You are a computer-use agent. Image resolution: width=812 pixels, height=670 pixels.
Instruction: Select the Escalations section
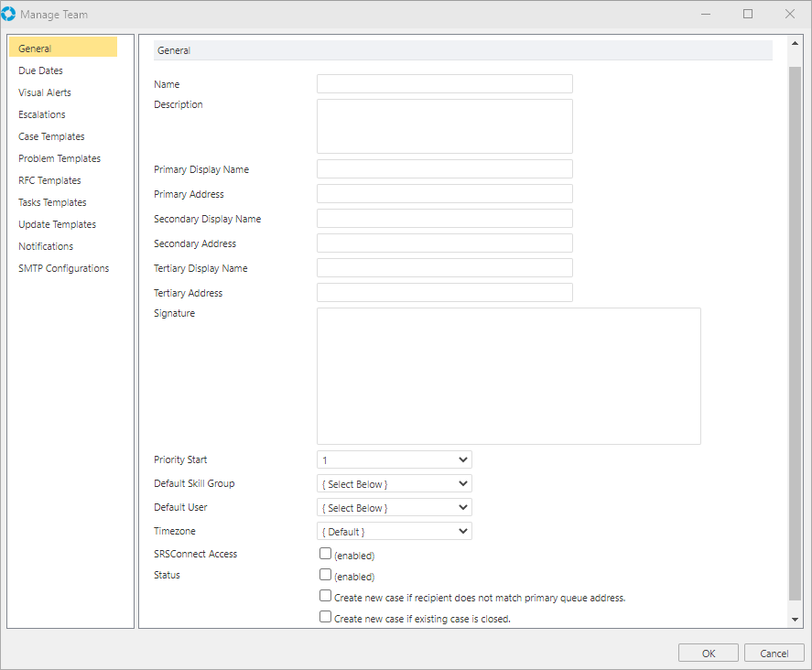coord(42,114)
